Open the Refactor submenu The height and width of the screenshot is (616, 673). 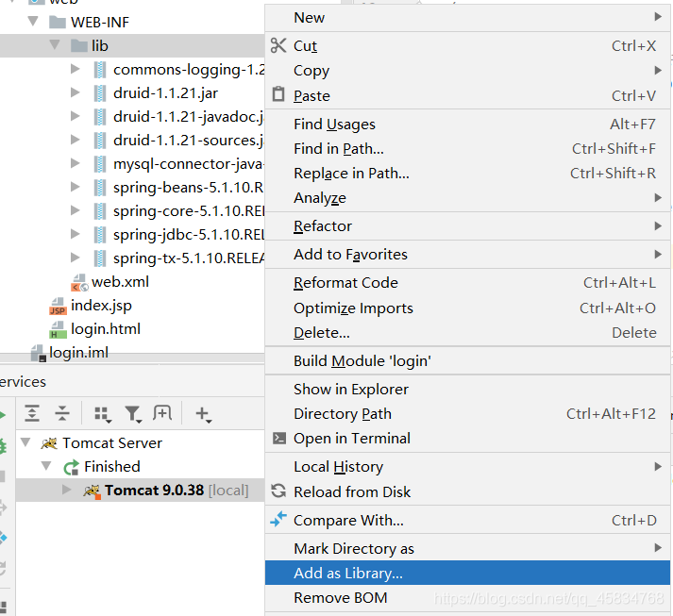tap(467, 226)
